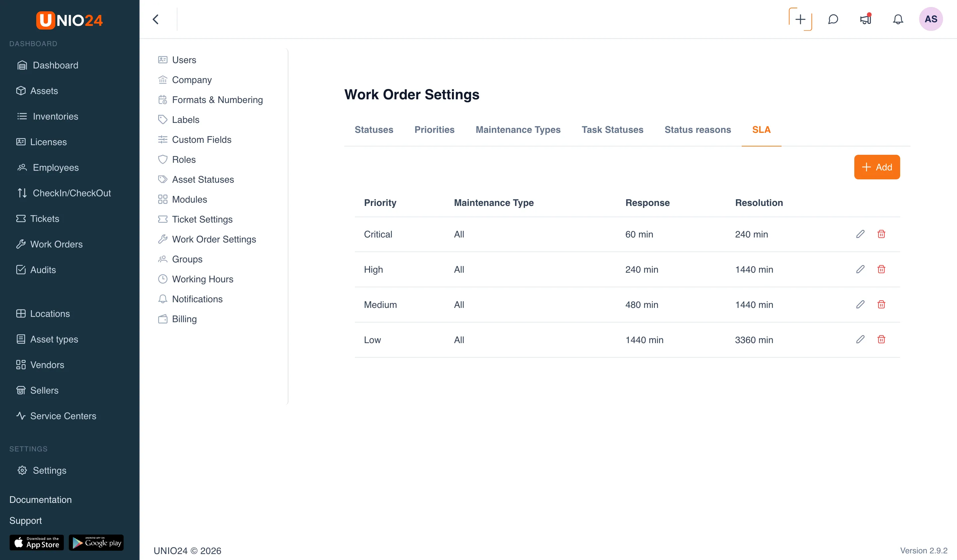Delete the Low SLA row
Viewport: 957px width, 560px height.
click(881, 339)
